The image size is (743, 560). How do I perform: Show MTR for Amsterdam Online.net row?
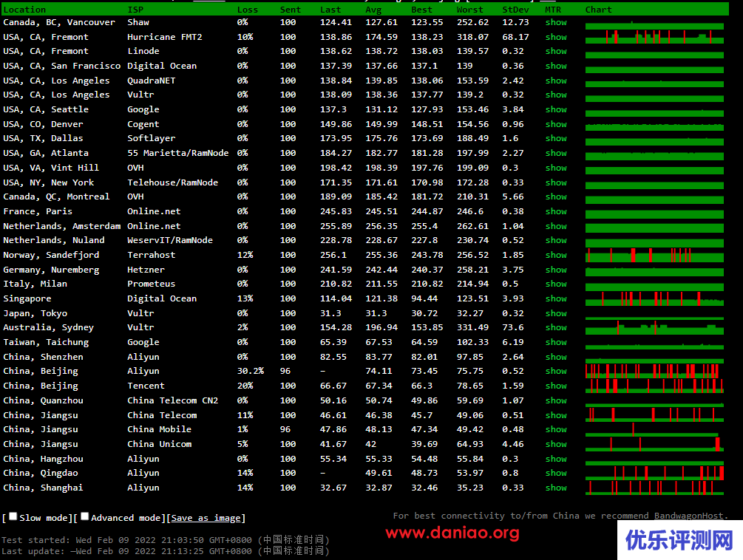coord(556,226)
